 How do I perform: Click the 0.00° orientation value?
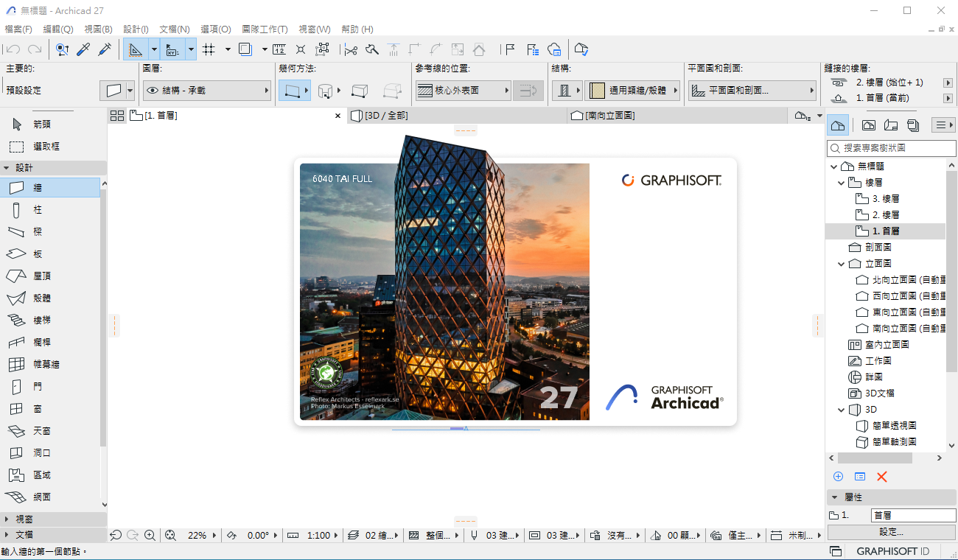258,535
